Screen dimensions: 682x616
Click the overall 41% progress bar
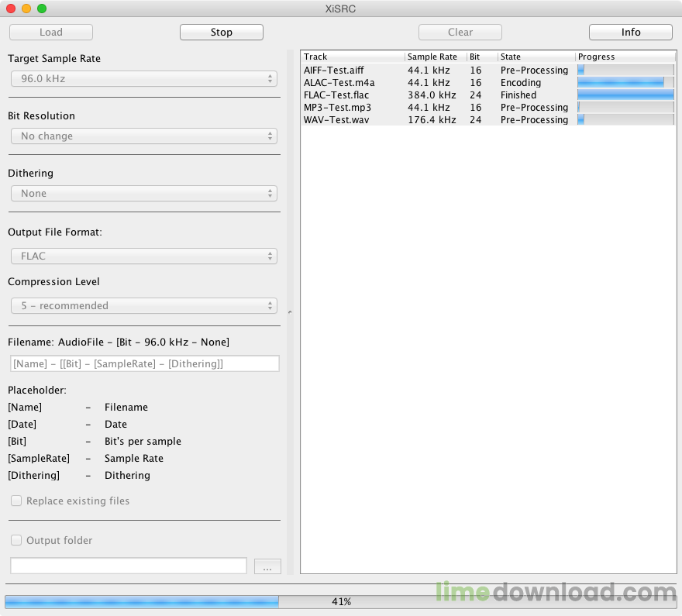[x=341, y=601]
